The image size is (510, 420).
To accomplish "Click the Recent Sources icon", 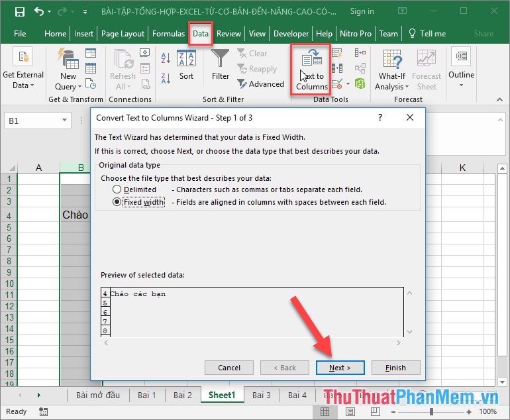I will click(x=91, y=83).
